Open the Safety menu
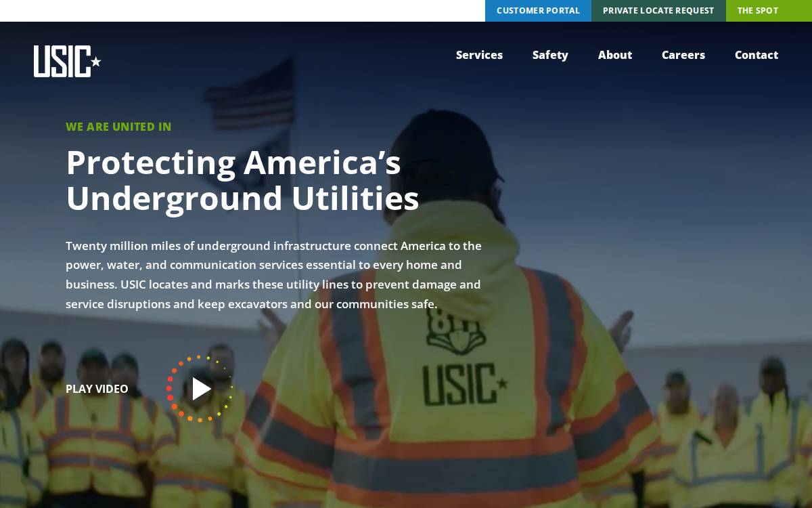The image size is (812, 508). (550, 55)
